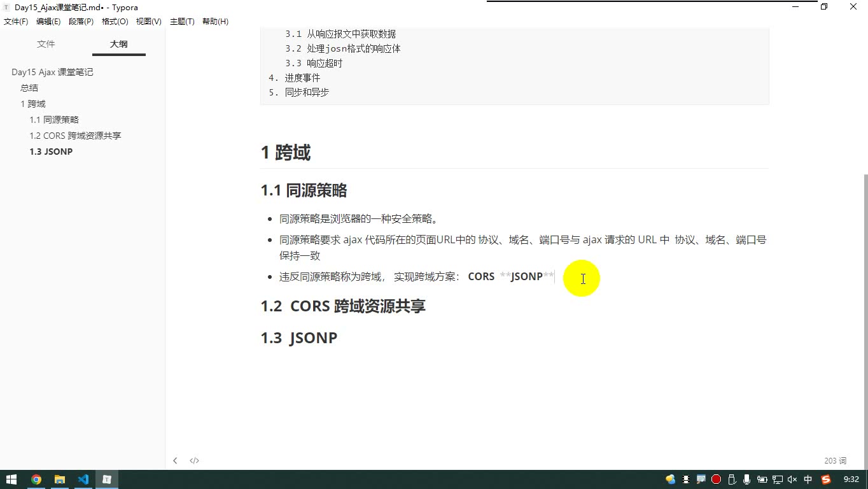
Task: Click the microphone tray icon
Action: click(746, 479)
